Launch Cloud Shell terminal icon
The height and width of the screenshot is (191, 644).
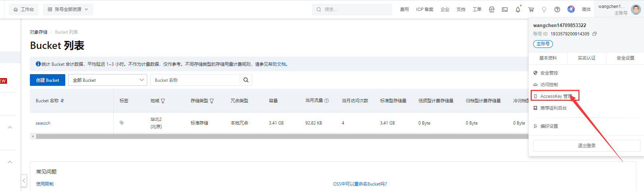[505, 9]
